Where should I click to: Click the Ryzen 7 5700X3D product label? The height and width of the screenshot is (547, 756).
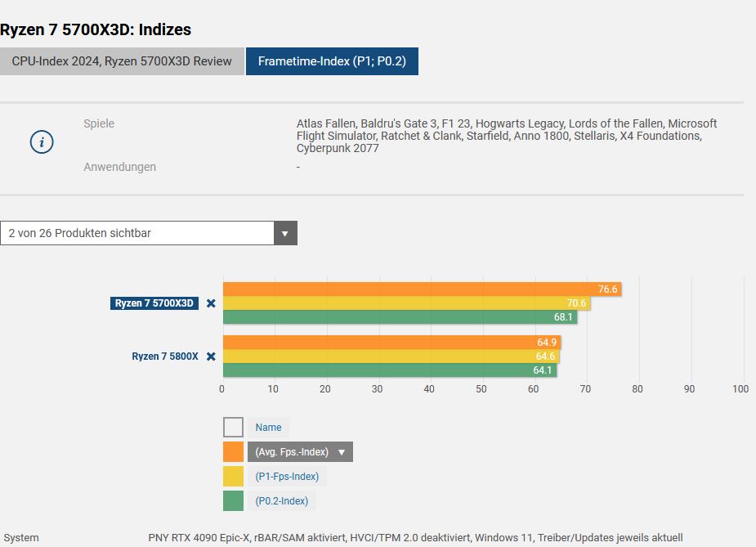pyautogui.click(x=154, y=303)
